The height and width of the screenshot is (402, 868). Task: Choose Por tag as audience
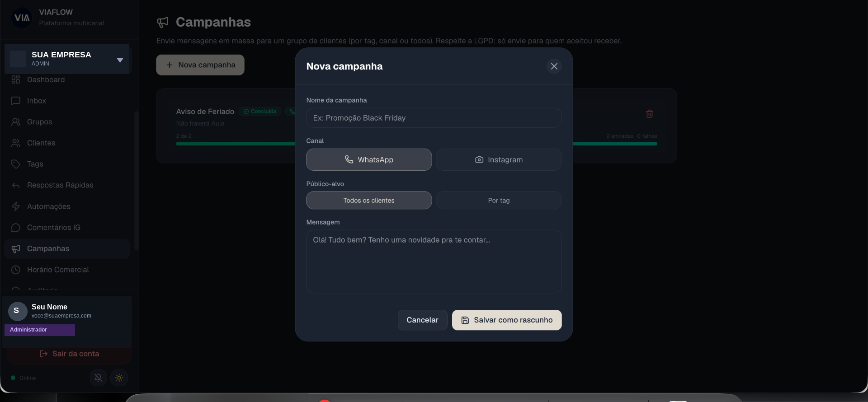point(499,200)
